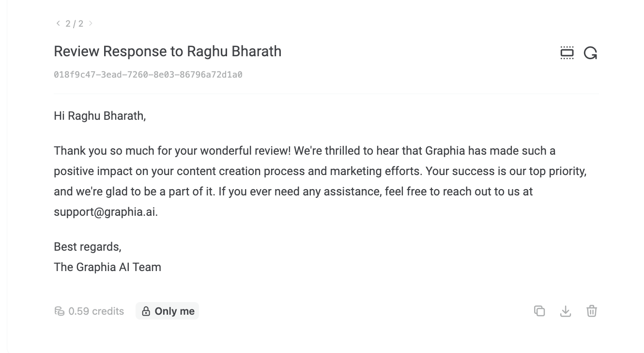Click the credits coin icon

tap(59, 311)
